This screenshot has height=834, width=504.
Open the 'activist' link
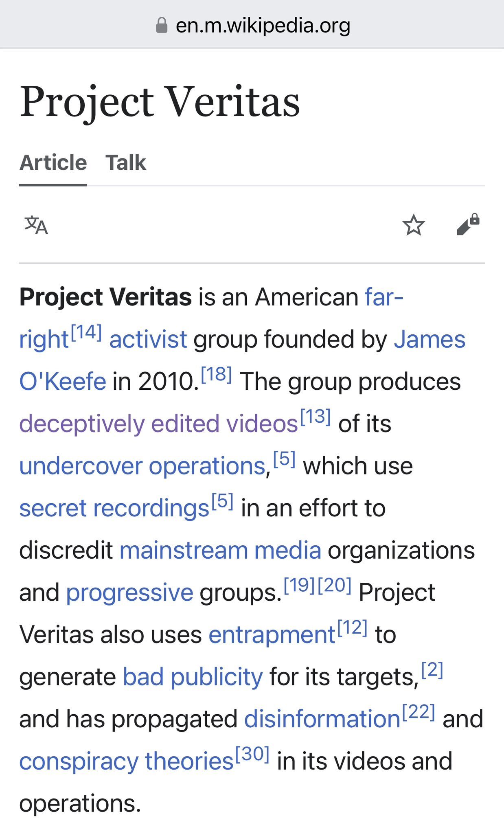pyautogui.click(x=148, y=339)
